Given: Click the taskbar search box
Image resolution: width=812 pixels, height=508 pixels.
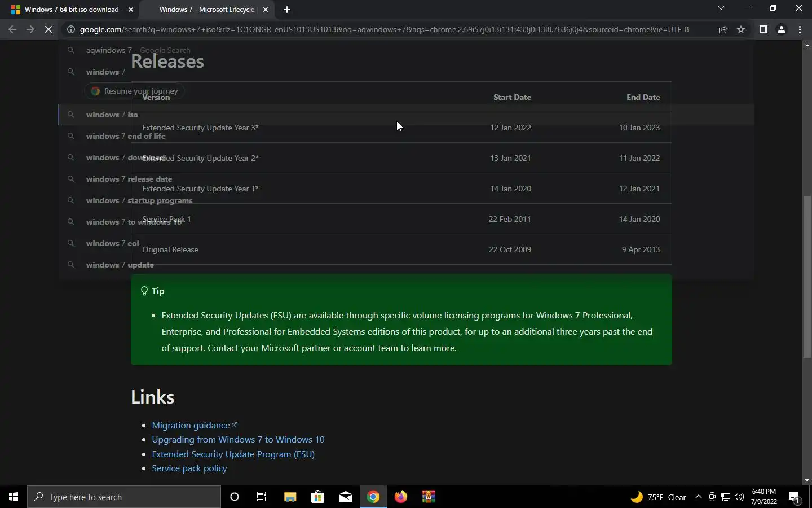Looking at the screenshot, I should [x=124, y=497].
